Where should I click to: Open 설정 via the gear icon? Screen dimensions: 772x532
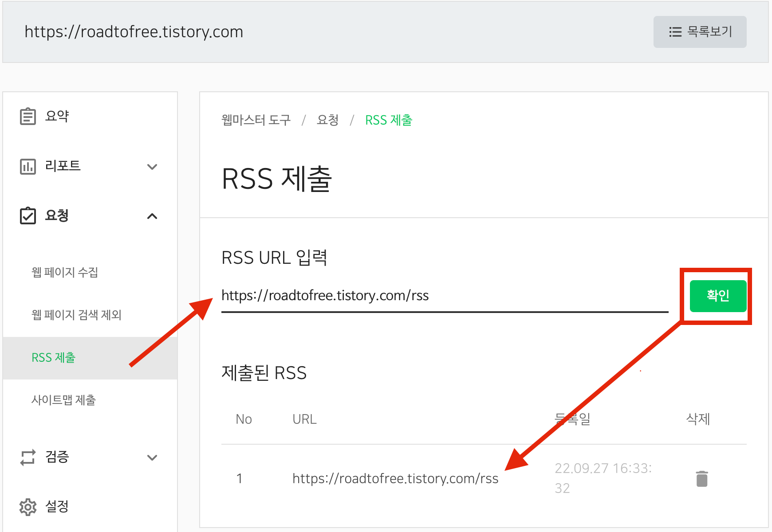coord(28,507)
